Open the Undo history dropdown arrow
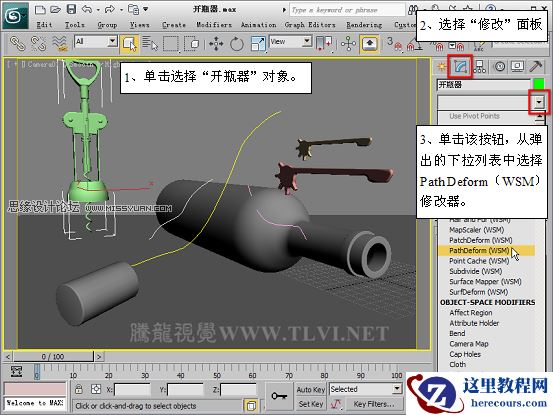Viewport: 553px width, 415px height. click(x=98, y=10)
